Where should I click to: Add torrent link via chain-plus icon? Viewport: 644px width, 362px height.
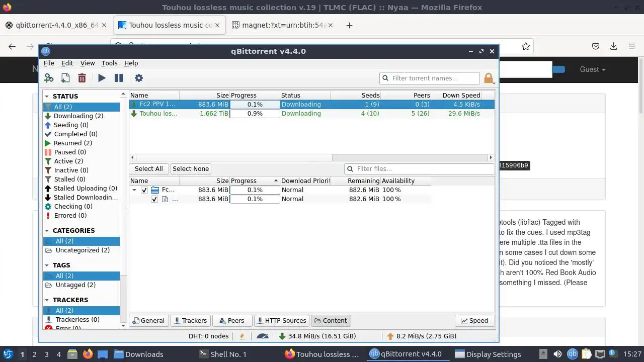click(x=49, y=78)
